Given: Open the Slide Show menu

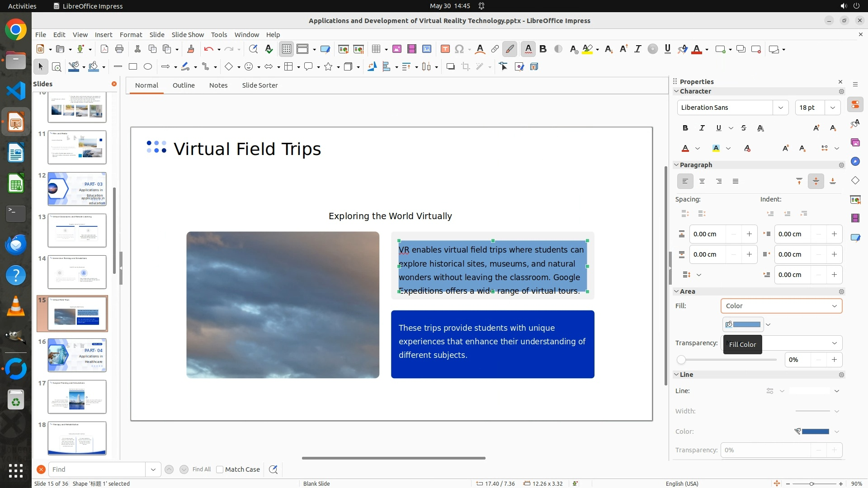Looking at the screenshot, I should tap(188, 35).
